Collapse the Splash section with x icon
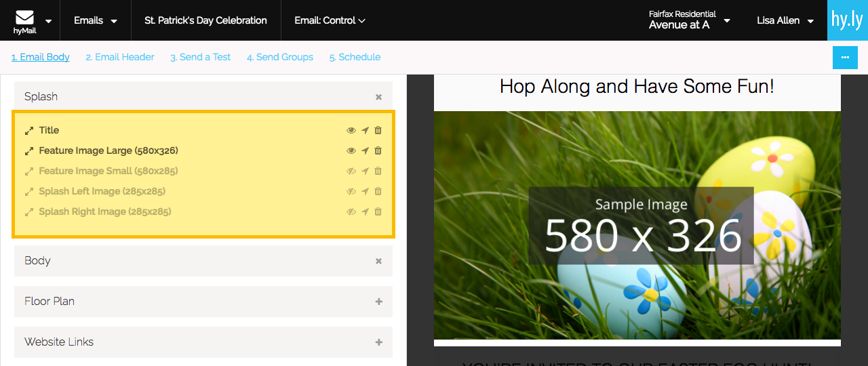Image resolution: width=868 pixels, height=366 pixels. pyautogui.click(x=378, y=97)
